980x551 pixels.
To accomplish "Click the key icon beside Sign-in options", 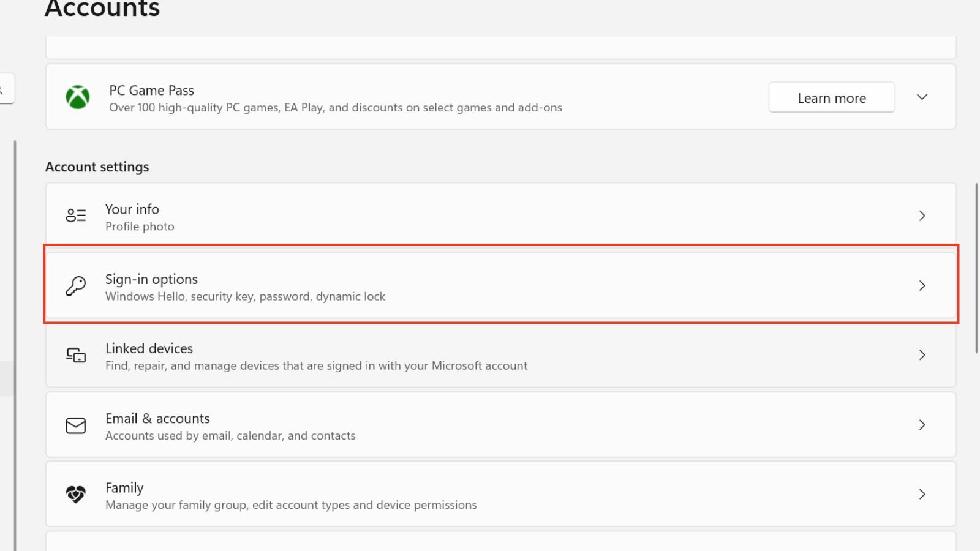I will click(75, 285).
